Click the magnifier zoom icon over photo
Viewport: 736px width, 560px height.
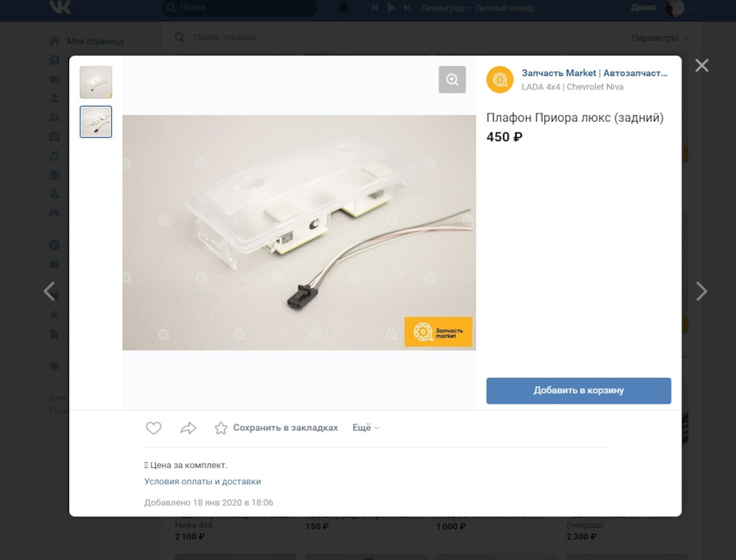point(452,80)
